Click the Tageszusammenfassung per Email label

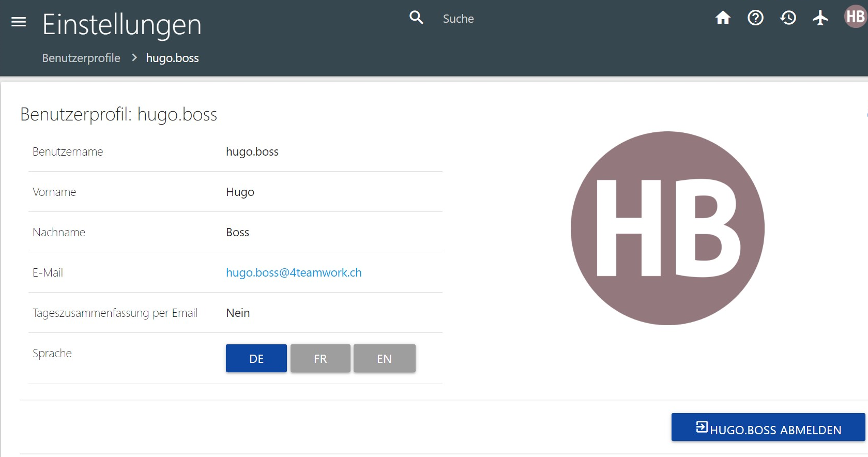pos(115,313)
